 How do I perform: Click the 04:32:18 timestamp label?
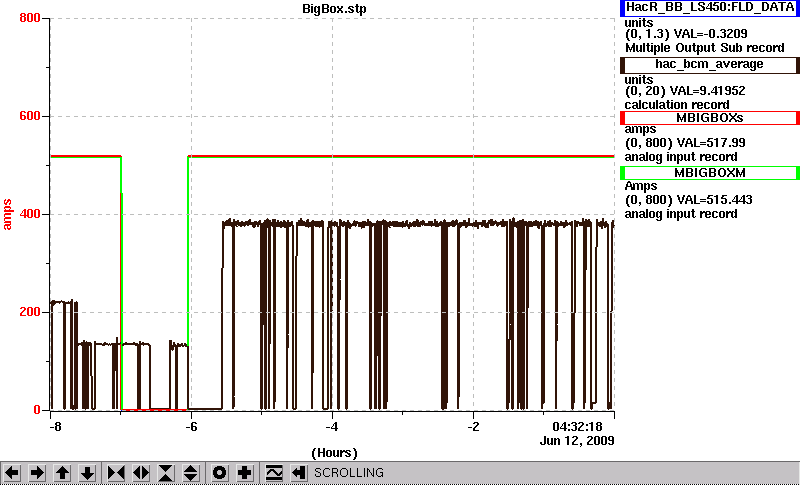pyautogui.click(x=578, y=426)
